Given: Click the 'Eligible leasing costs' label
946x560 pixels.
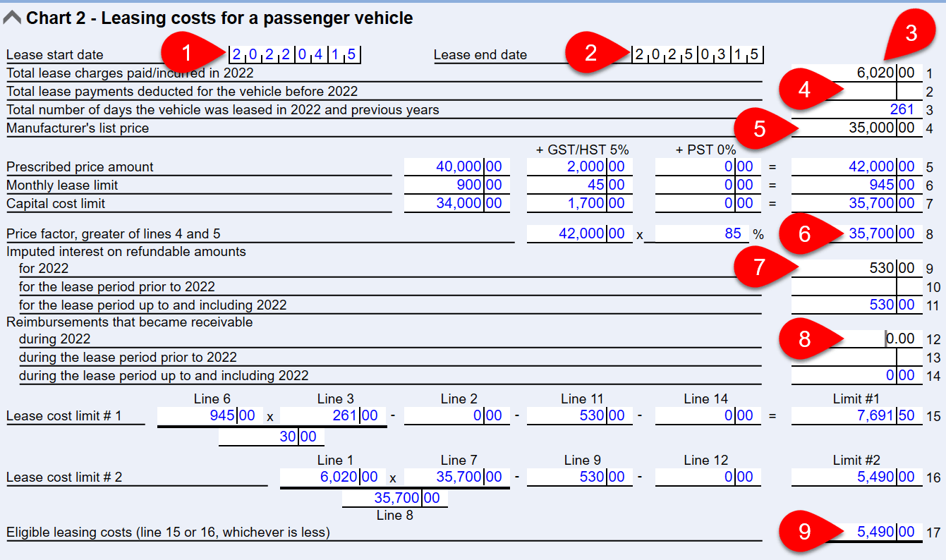Looking at the screenshot, I should (168, 532).
